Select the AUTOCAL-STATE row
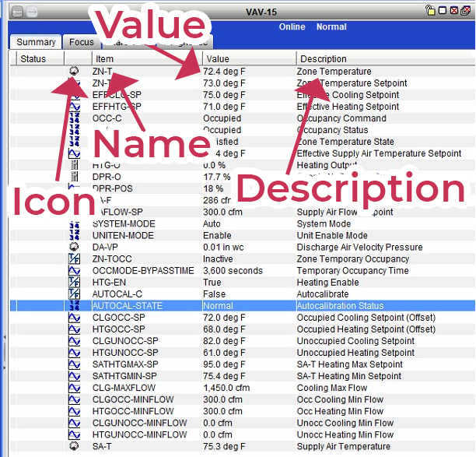 click(243, 306)
